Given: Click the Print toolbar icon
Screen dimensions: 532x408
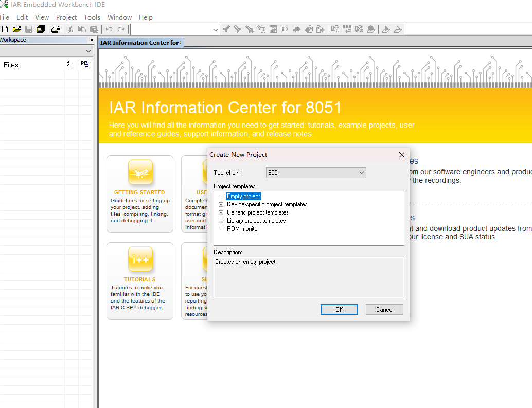Looking at the screenshot, I should tap(55, 29).
